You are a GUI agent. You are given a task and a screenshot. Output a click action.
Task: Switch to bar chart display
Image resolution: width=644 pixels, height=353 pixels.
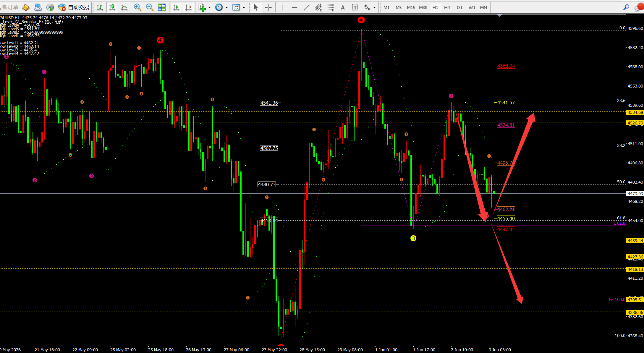pos(100,7)
